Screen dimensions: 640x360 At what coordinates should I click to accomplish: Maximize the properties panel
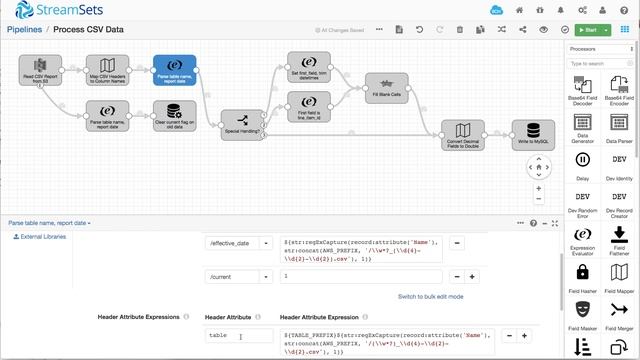555,223
